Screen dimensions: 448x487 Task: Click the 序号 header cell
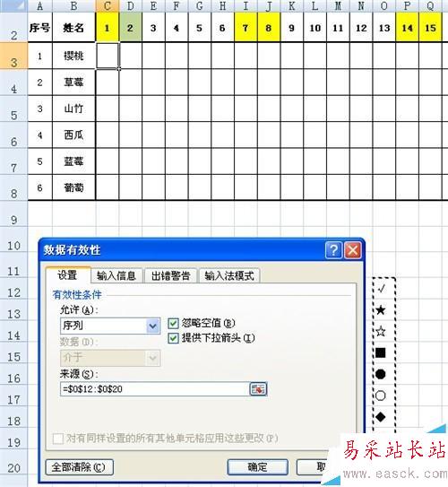click(x=40, y=28)
